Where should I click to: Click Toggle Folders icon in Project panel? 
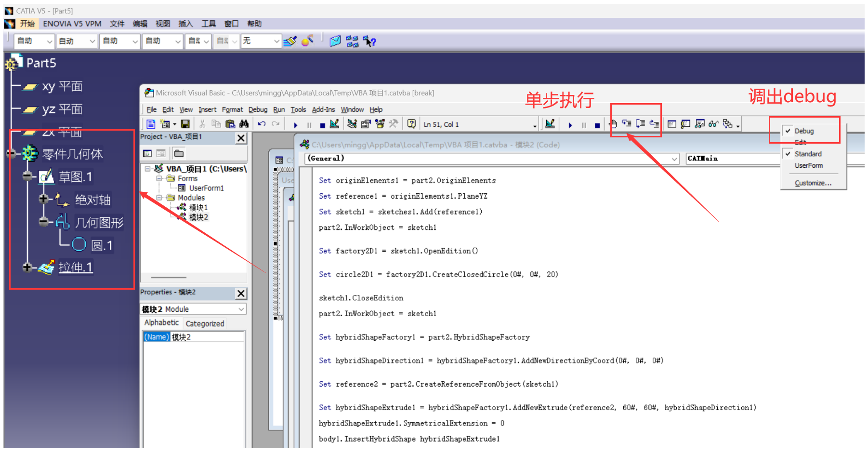click(x=179, y=153)
